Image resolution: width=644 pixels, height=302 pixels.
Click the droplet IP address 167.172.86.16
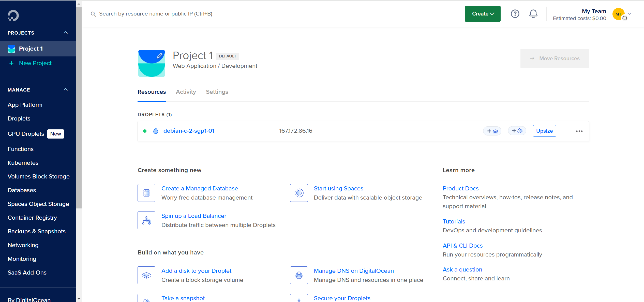click(x=296, y=131)
